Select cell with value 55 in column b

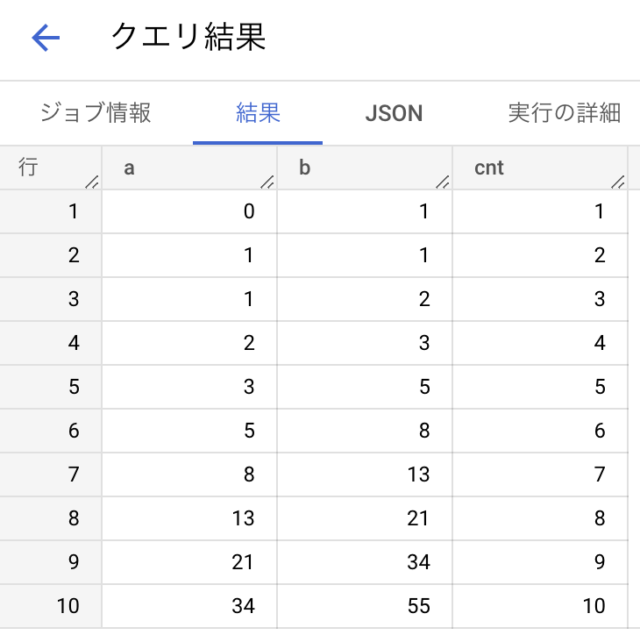pyautogui.click(x=365, y=606)
